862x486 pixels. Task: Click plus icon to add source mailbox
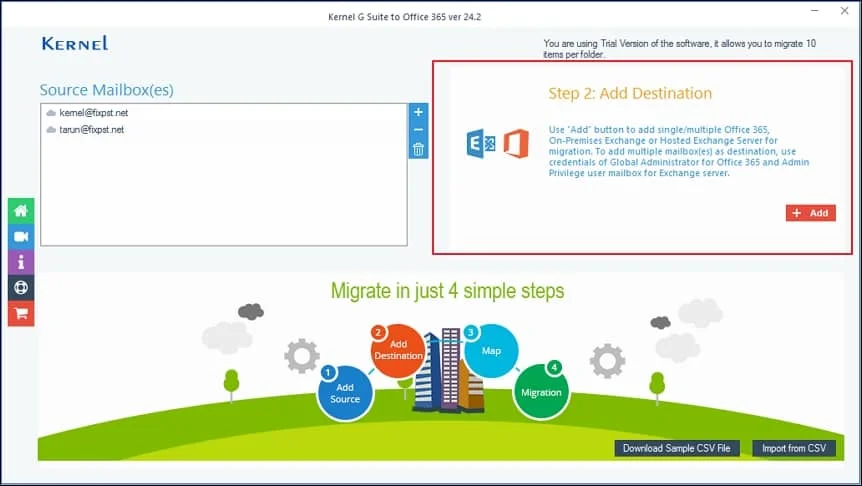click(419, 112)
